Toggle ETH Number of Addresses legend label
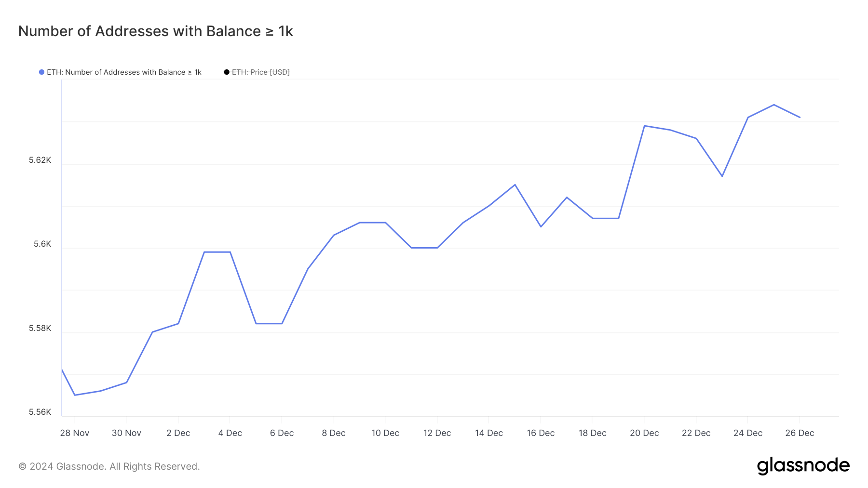 pyautogui.click(x=124, y=72)
